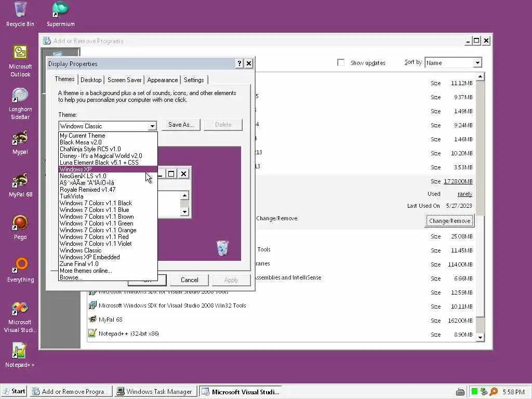Select Windows 7 Colors v1.1 Violet theme
The image size is (532, 399).
(108, 243)
